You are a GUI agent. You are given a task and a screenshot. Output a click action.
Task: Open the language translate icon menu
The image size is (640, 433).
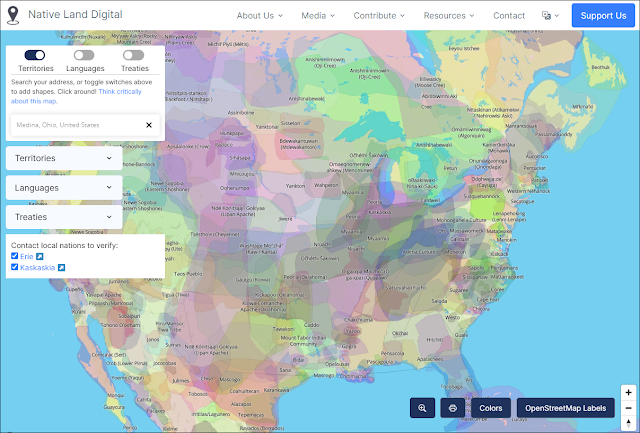point(550,16)
